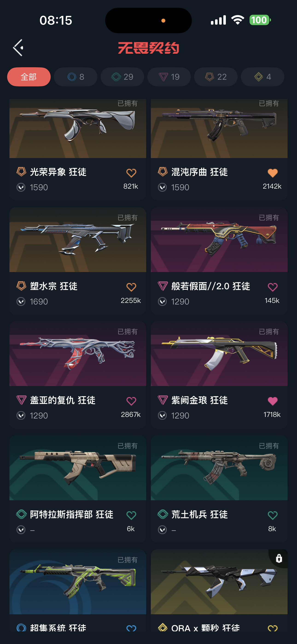Filter by orange pentagon tier showing 22

[216, 77]
